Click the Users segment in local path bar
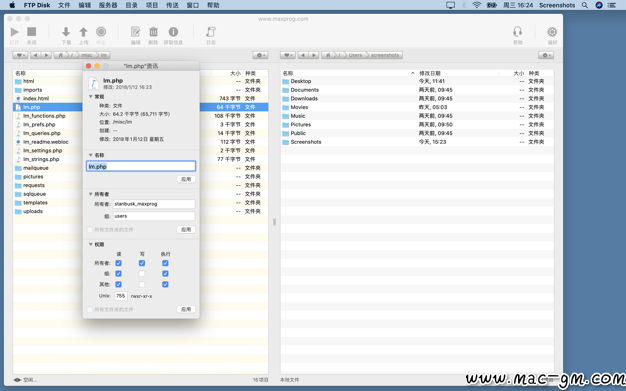The height and width of the screenshot is (391, 626). (355, 55)
